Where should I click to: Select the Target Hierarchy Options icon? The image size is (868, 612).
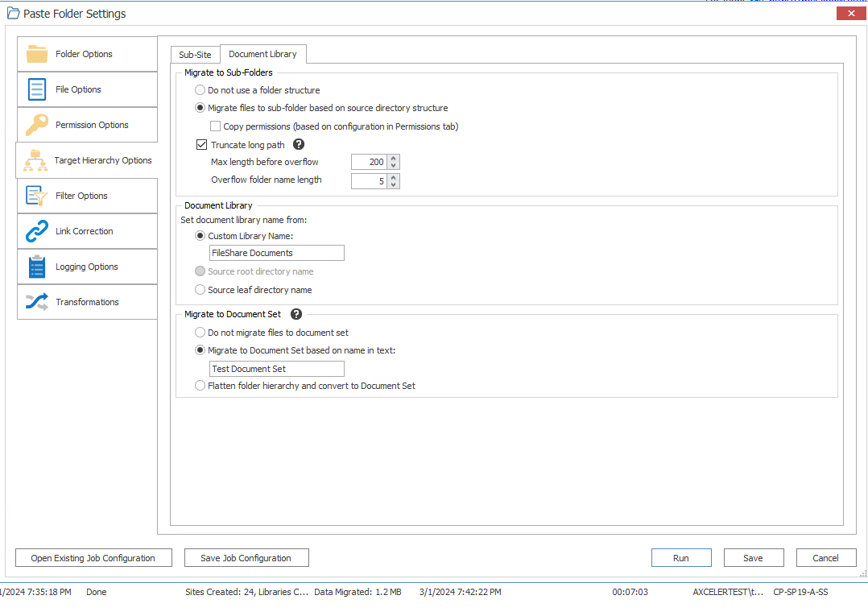(x=35, y=159)
